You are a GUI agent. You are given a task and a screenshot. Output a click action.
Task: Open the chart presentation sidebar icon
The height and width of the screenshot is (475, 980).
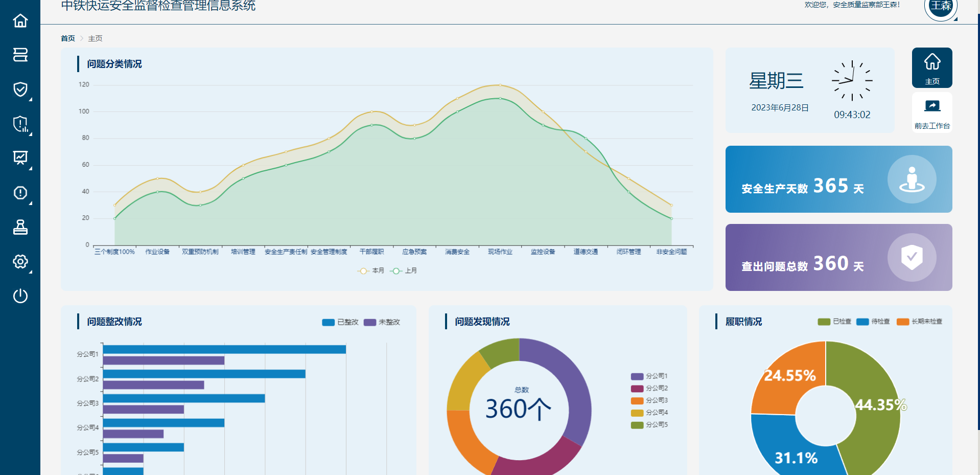[20, 157]
